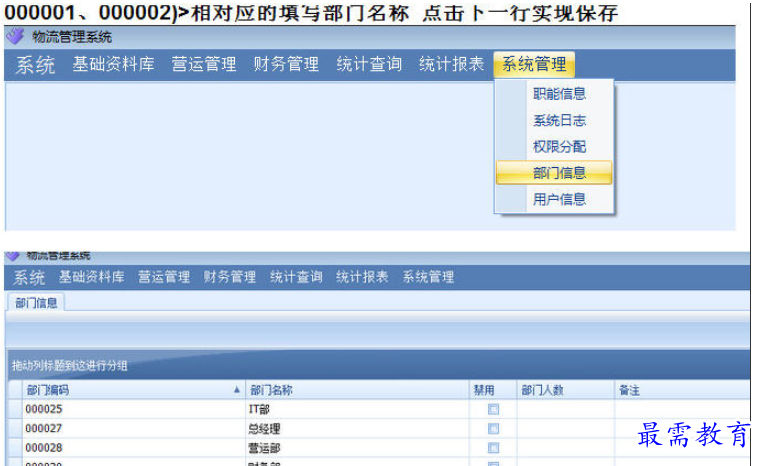The width and height of the screenshot is (759, 466).
Task: Switch to the 部门信息 tab in lower window
Action: pos(36,303)
